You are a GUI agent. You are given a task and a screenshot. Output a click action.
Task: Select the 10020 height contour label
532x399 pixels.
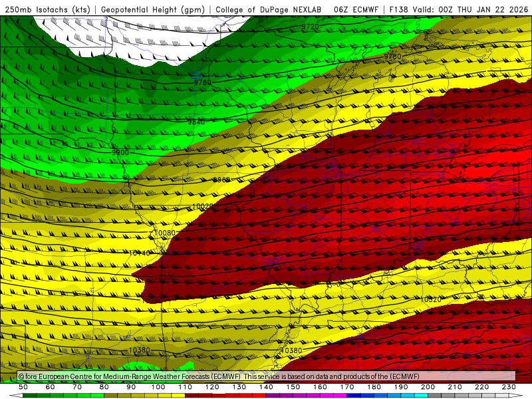(203, 206)
